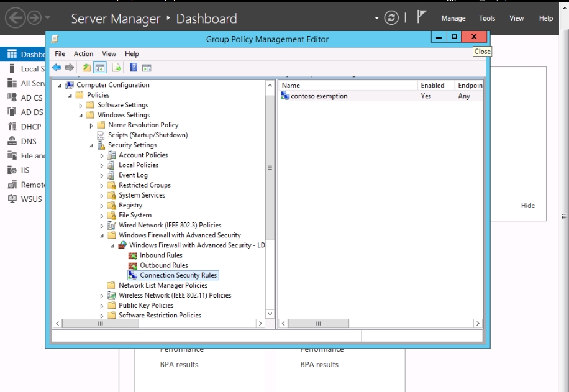Select Outbound Rules in the tree

click(163, 265)
